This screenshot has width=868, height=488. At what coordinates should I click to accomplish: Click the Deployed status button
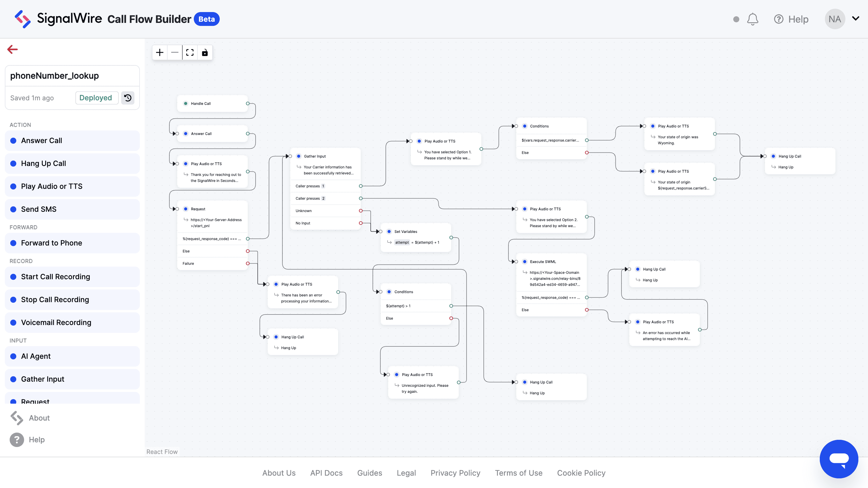coord(97,98)
